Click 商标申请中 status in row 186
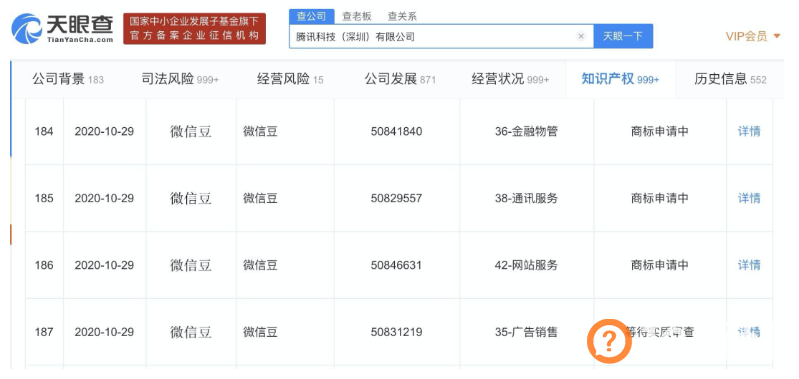This screenshot has width=799, height=379. click(659, 265)
